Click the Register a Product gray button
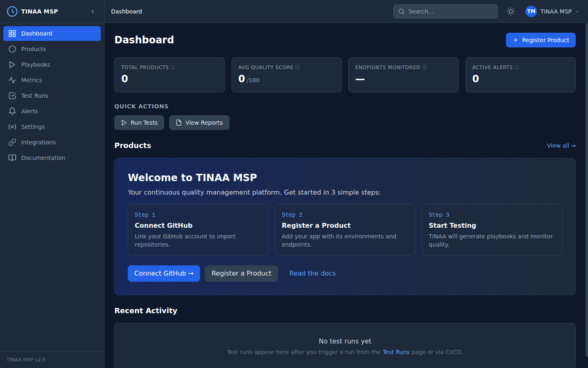Image resolution: width=588 pixels, height=368 pixels. (x=241, y=274)
